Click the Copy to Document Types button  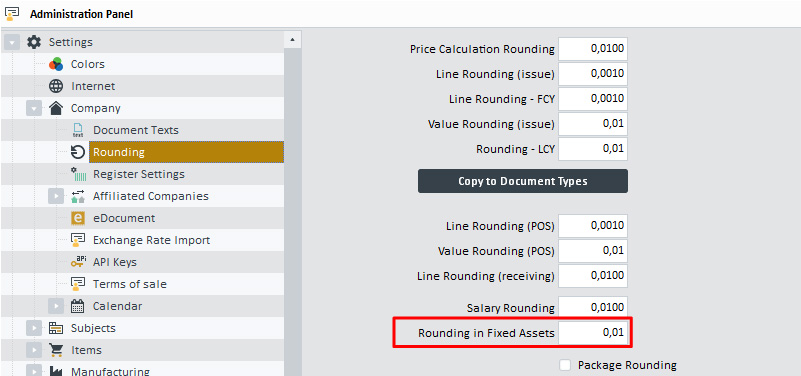tap(523, 181)
